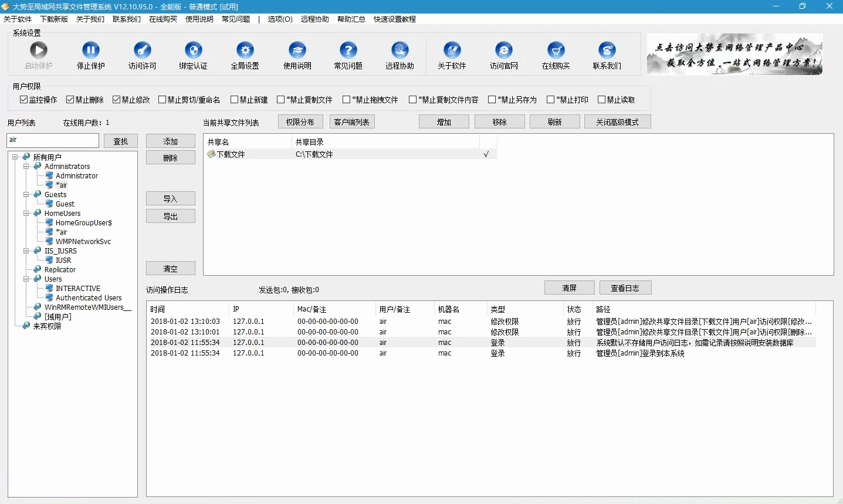Click the 停止保护 pause icon
This screenshot has height=504, width=843.
(90, 50)
